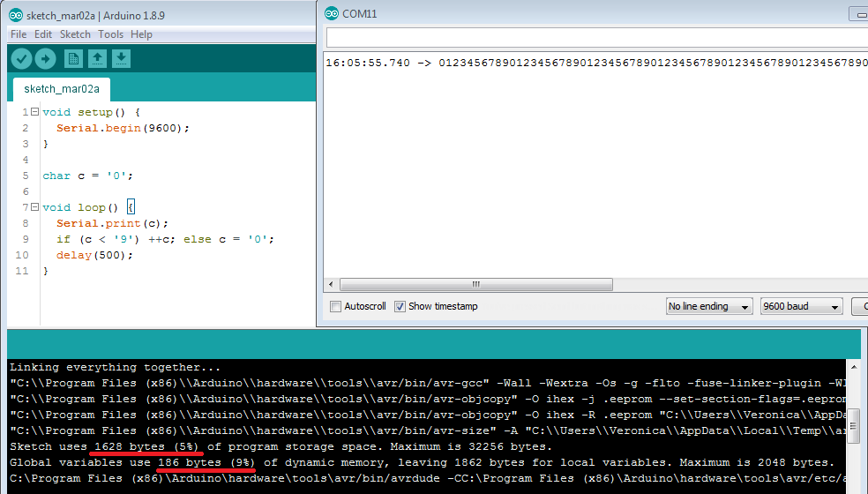The width and height of the screenshot is (868, 494).
Task: Open the 9600 baud dropdown
Action: (x=801, y=306)
